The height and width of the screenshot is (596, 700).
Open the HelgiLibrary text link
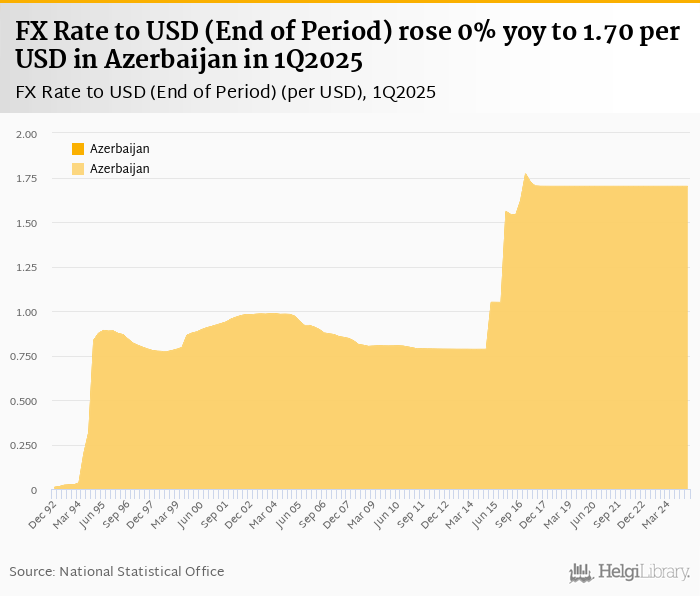click(x=644, y=572)
